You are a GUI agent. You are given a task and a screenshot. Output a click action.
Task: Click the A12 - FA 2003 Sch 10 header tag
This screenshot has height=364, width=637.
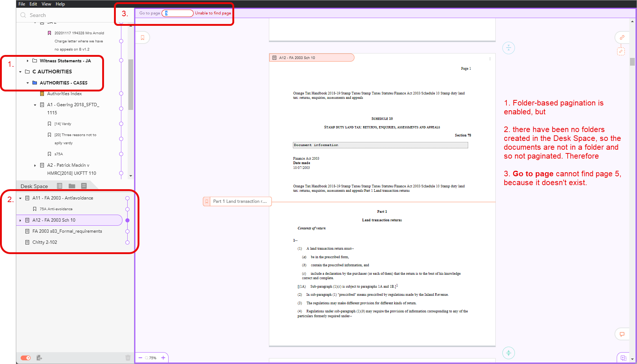[x=312, y=58]
